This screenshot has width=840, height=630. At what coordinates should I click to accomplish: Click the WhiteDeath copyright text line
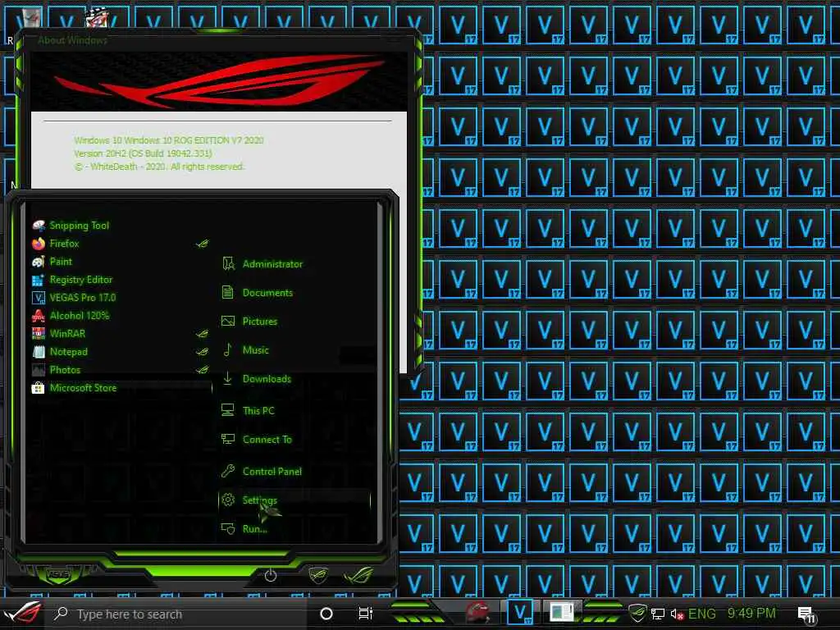[x=159, y=167]
